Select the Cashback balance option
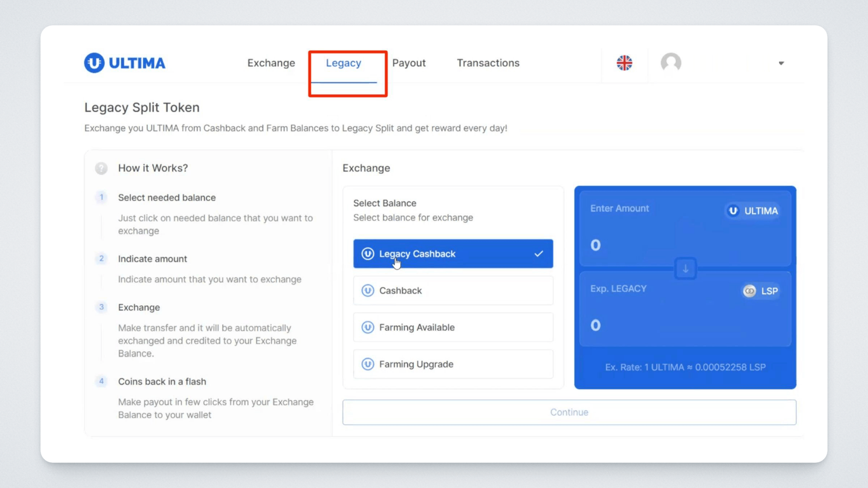Image resolution: width=868 pixels, height=488 pixels. click(x=453, y=291)
